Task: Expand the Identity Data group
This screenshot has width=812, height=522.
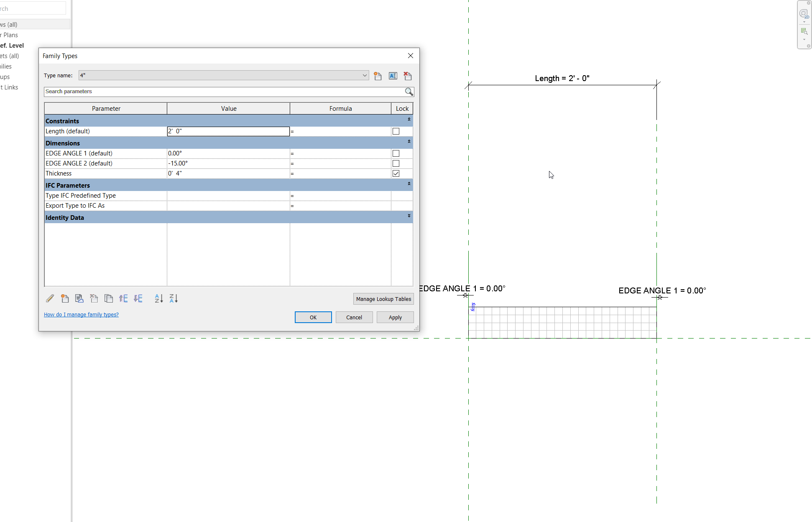Action: click(409, 216)
